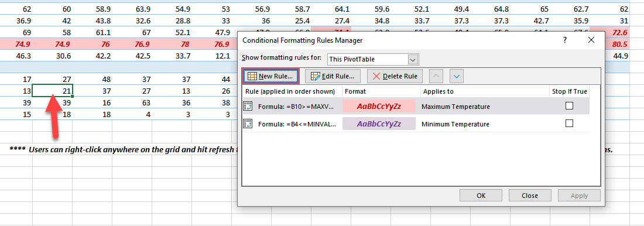
Task: Open dialog help question mark
Action: pos(565,40)
